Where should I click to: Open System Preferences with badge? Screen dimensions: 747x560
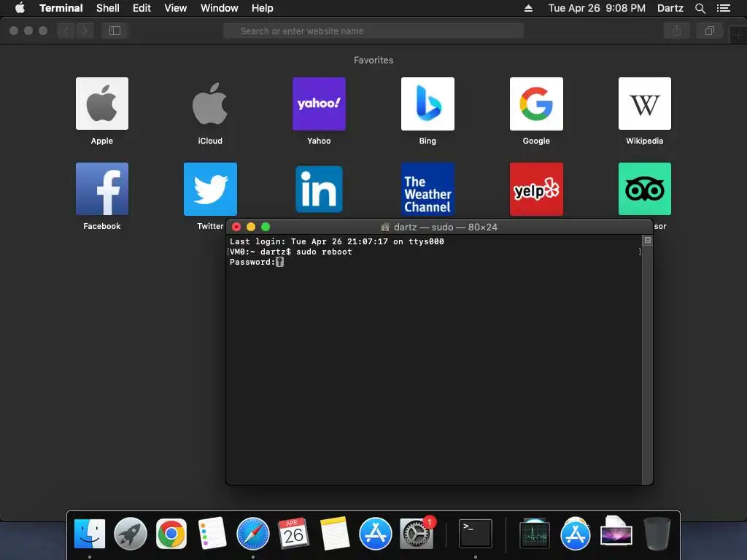point(417,533)
